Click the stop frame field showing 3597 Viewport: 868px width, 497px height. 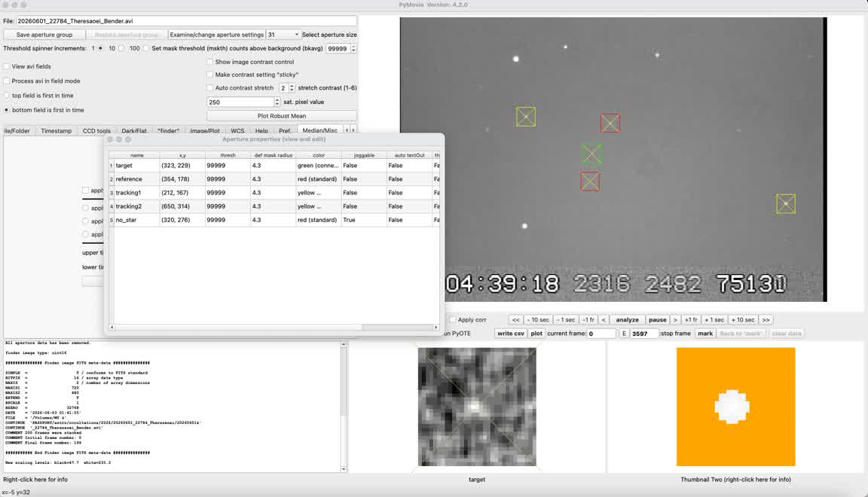[644, 334]
